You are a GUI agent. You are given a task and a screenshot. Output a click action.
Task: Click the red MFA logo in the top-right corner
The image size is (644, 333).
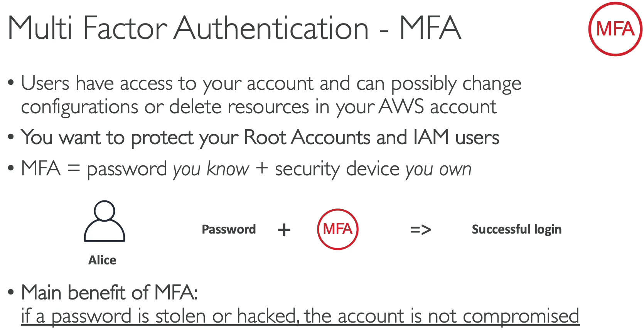click(615, 29)
